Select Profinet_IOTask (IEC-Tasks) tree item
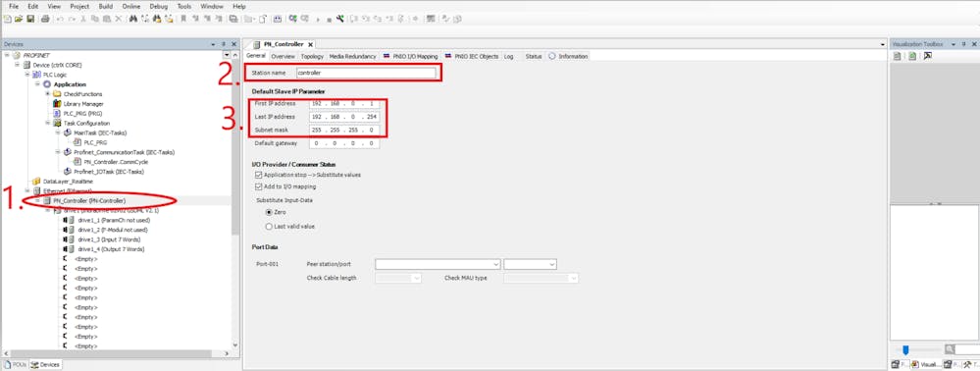Viewport: 980px width, 371px height. (109, 172)
